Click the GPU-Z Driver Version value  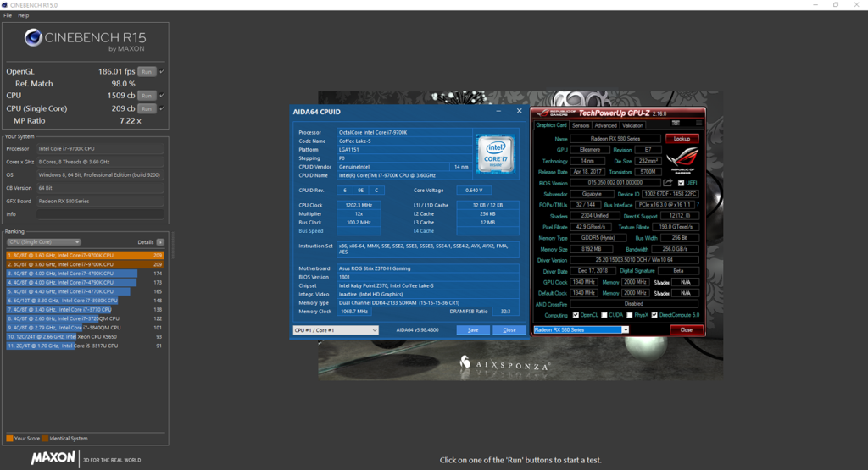pyautogui.click(x=634, y=260)
